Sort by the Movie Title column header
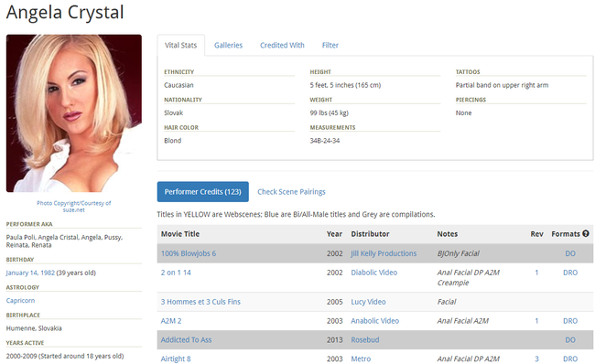Screen dimensions: 595x364 (x=179, y=234)
